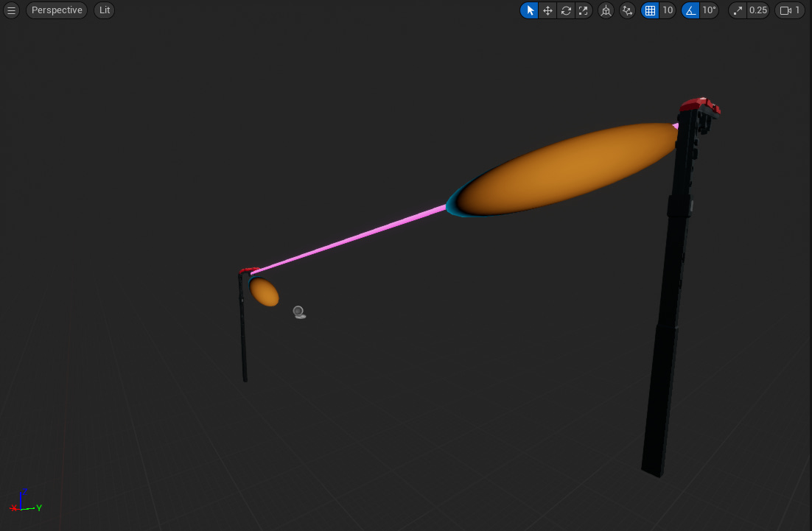The image size is (812, 531).
Task: Select the Scale tool
Action: (x=584, y=10)
